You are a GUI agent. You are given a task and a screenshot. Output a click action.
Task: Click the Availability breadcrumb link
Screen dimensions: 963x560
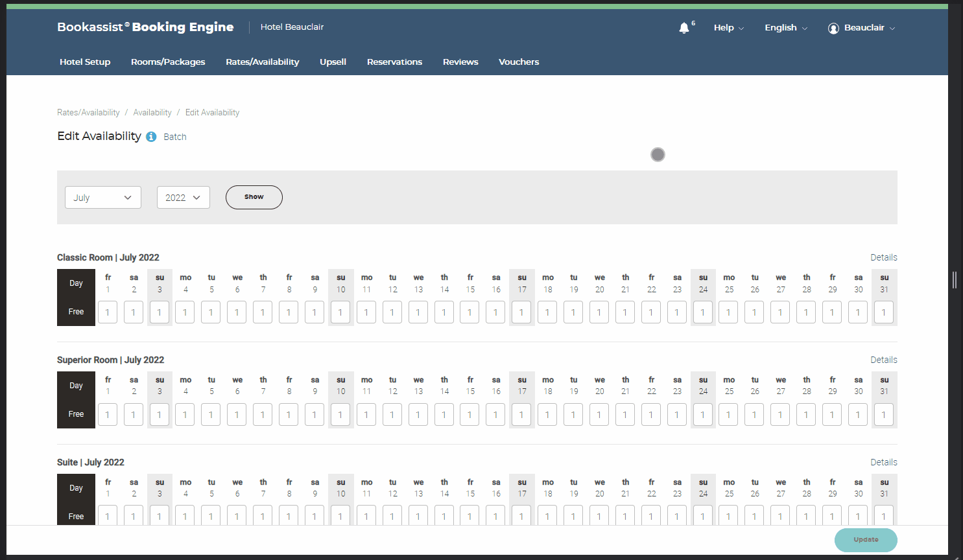tap(152, 112)
